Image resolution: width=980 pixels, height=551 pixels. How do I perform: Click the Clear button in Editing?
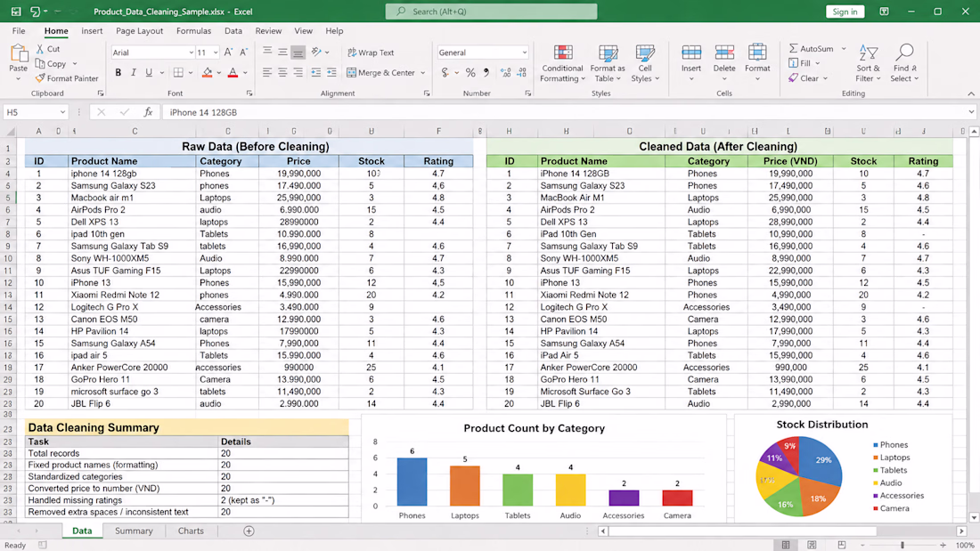[x=804, y=78]
